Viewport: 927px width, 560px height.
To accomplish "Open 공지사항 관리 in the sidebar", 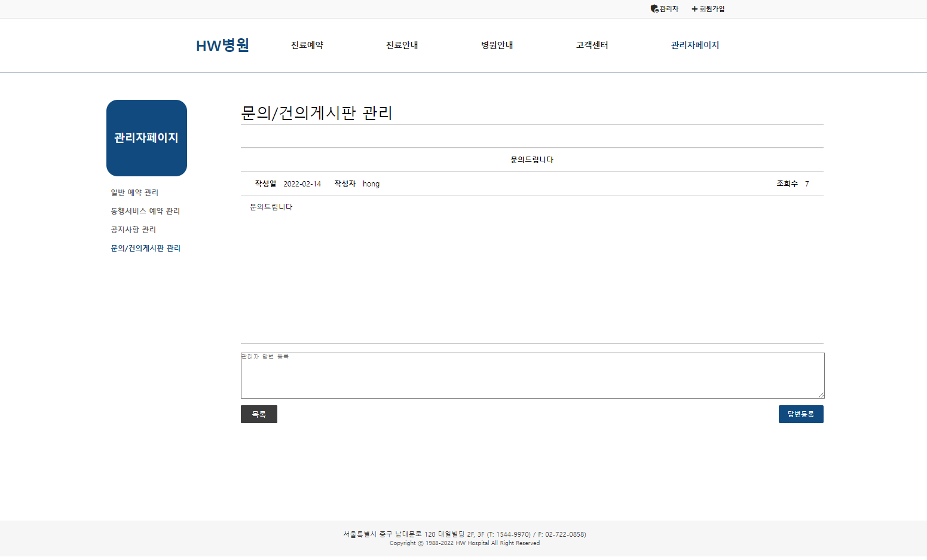I will click(x=133, y=229).
